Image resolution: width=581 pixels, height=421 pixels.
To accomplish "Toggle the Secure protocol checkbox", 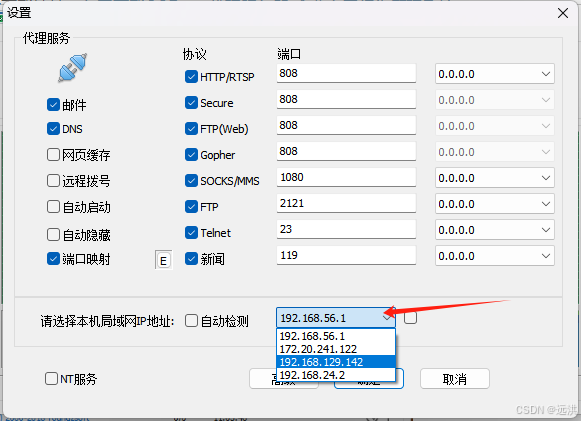I will [x=191, y=103].
